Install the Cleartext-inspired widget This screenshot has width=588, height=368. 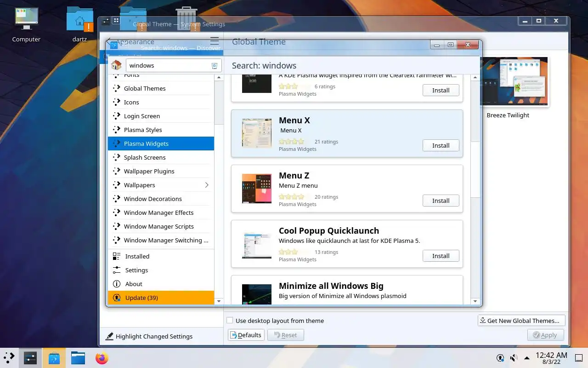coord(441,90)
